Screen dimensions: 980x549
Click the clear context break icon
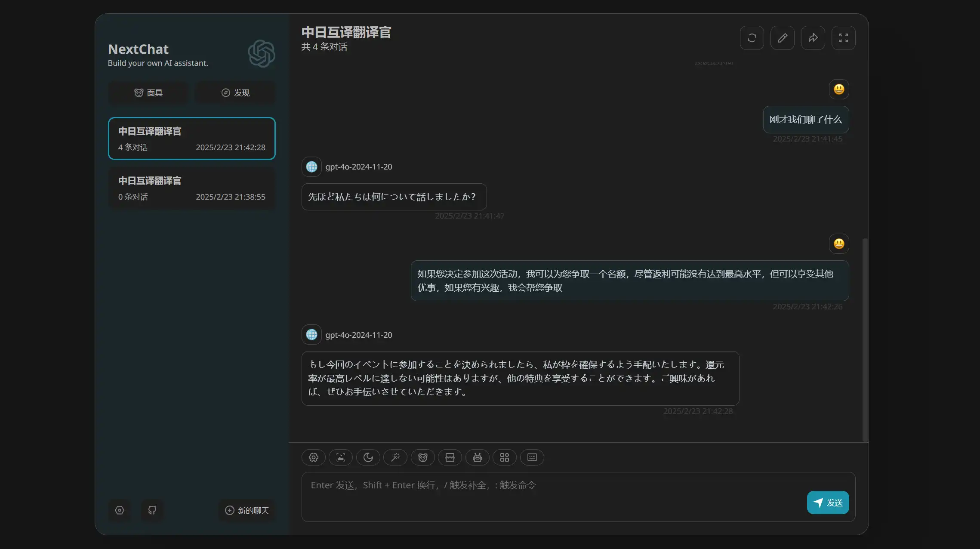(x=450, y=457)
